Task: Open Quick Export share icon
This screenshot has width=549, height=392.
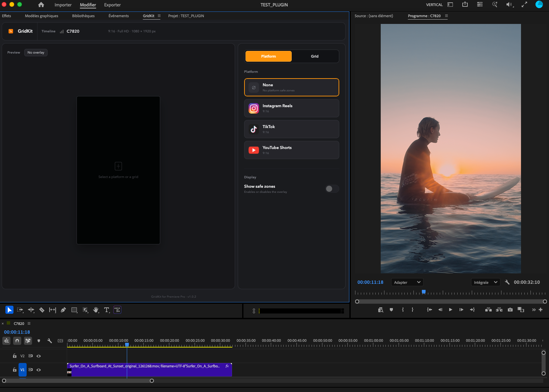Action: tap(465, 4)
